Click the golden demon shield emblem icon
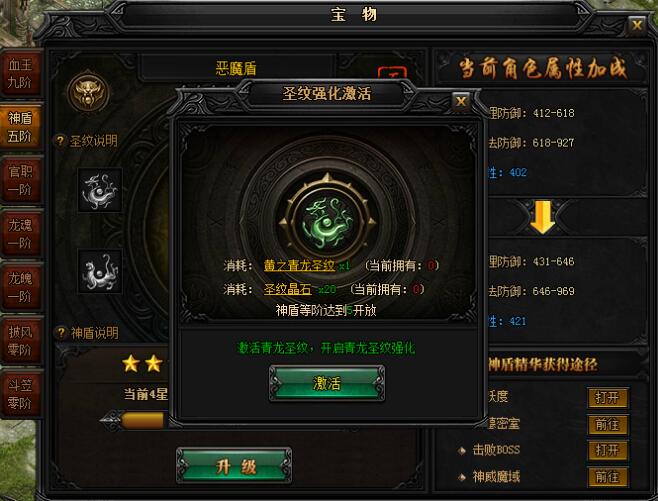The height and width of the screenshot is (501, 658). [x=88, y=92]
